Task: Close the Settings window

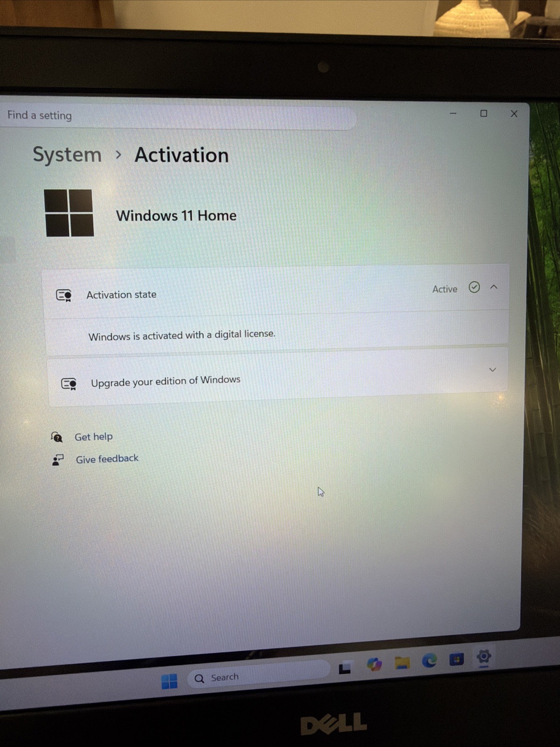Action: [x=514, y=114]
